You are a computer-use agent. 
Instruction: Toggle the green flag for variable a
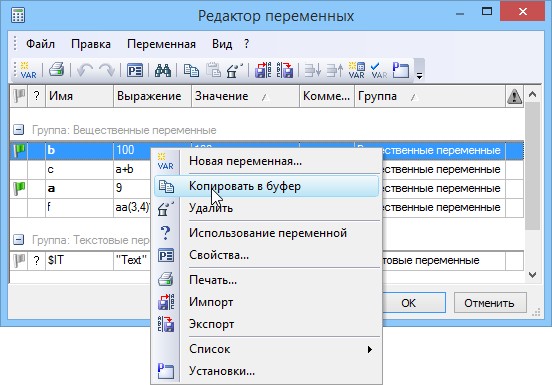pos(19,188)
